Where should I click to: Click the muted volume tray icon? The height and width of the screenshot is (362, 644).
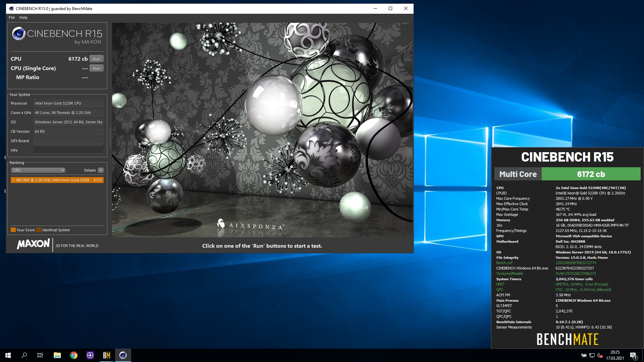point(600,355)
